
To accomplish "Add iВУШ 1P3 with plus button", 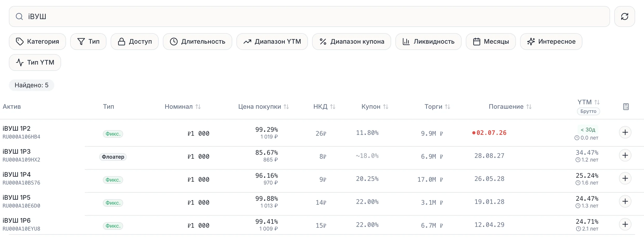I will click(625, 155).
